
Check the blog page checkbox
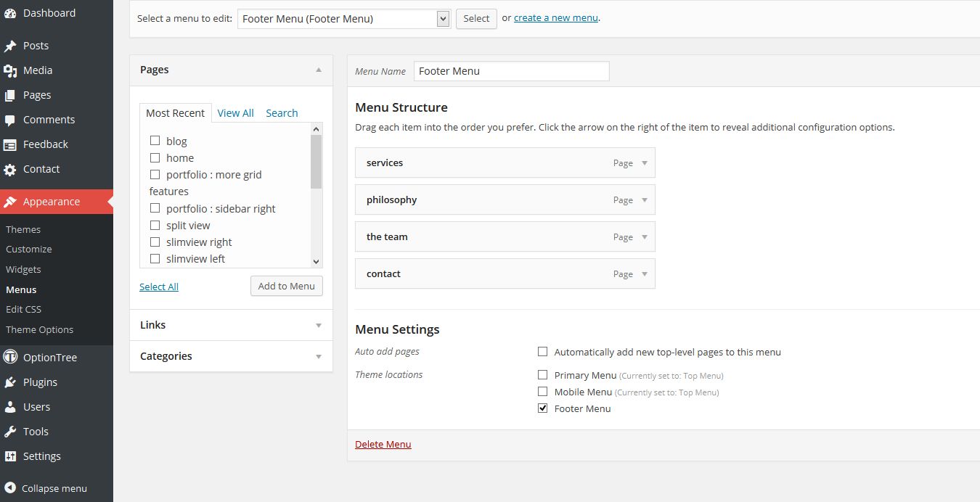coord(155,141)
